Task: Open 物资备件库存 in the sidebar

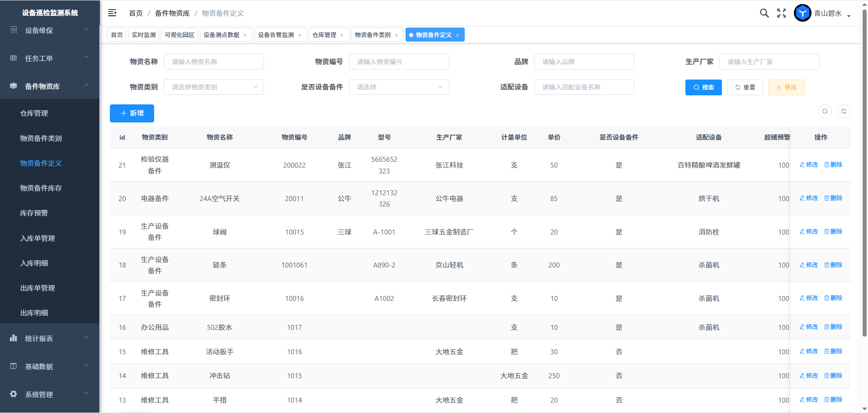Action: tap(41, 188)
